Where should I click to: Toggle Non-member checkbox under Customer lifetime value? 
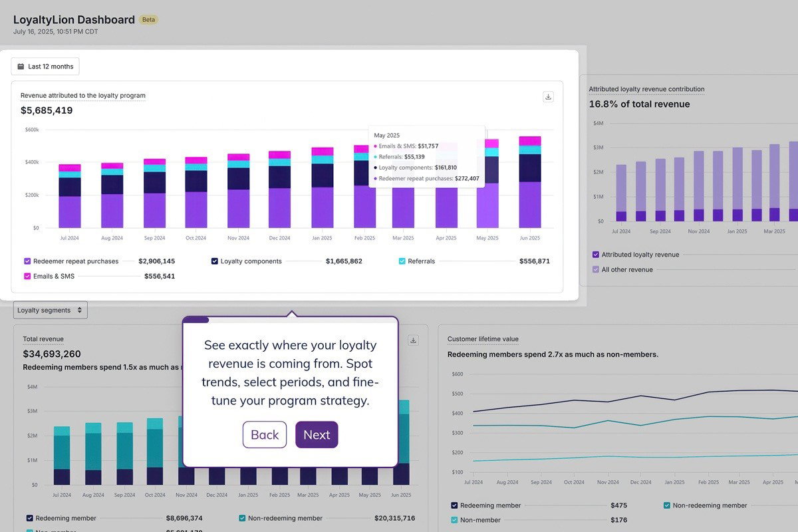point(454,520)
